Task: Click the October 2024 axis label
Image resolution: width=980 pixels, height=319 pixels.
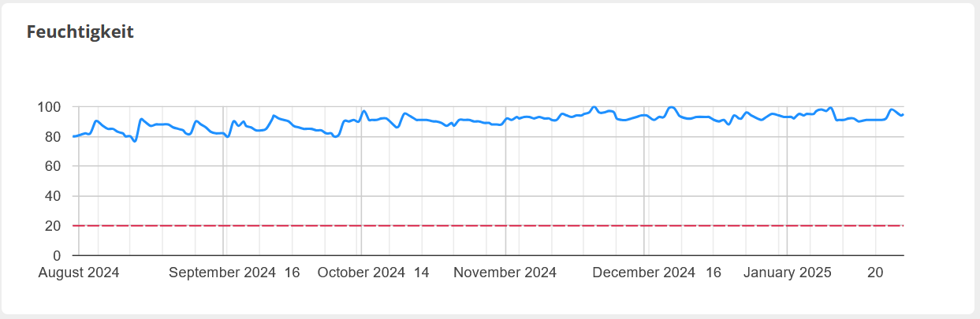Action: tap(361, 273)
